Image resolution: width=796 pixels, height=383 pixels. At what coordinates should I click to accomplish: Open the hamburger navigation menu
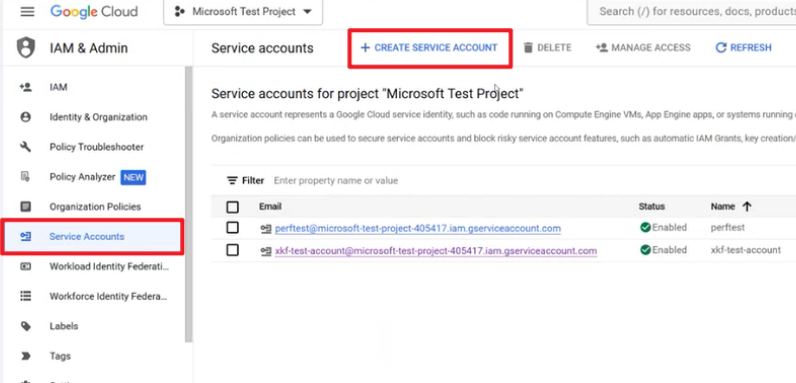[27, 12]
